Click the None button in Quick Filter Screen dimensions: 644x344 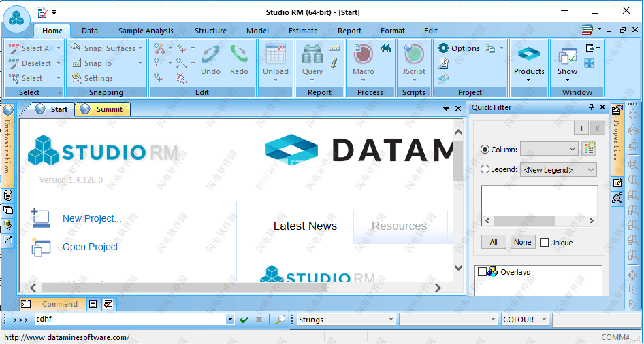tap(522, 242)
